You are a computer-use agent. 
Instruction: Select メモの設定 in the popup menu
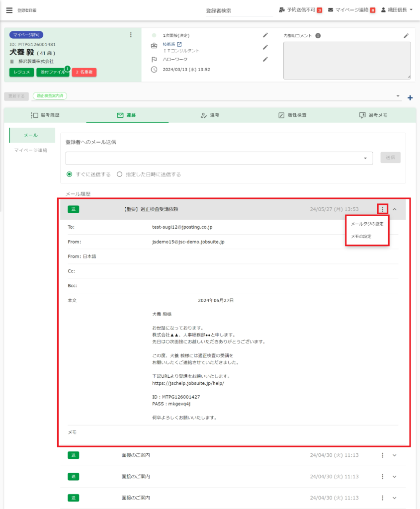(x=361, y=236)
